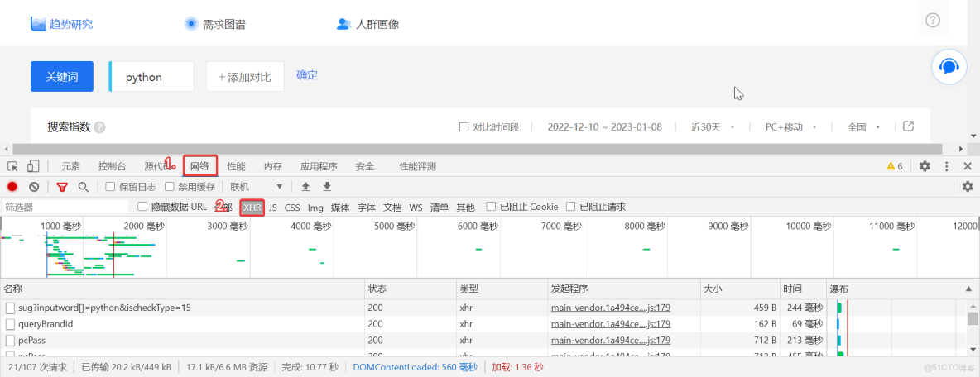Sort by the 状态 column header

pyautogui.click(x=410, y=289)
